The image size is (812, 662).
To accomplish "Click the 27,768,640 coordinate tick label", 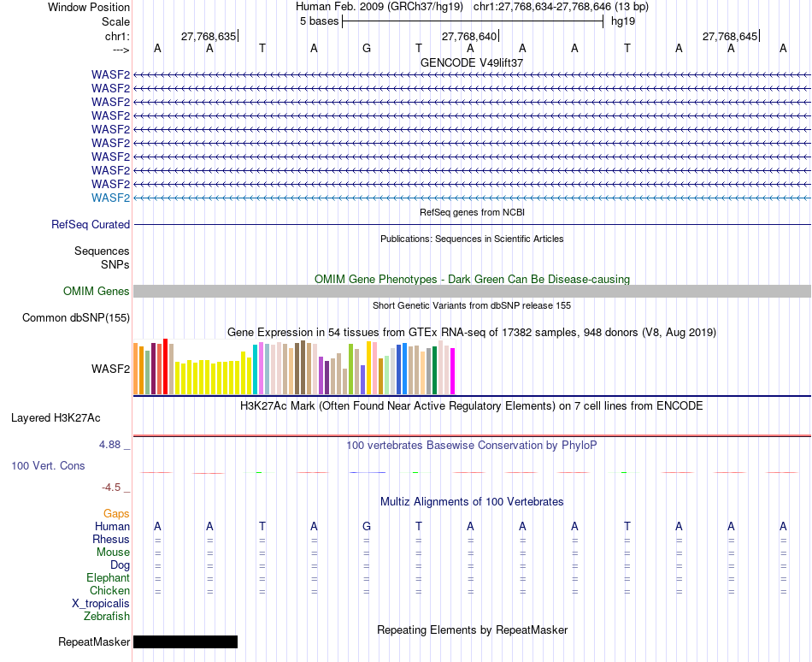I will point(468,36).
